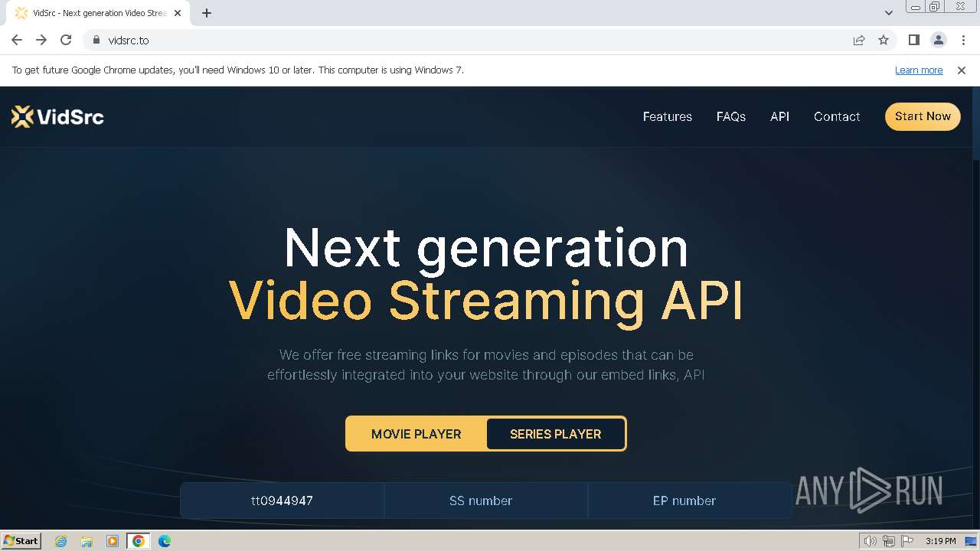Screen dimensions: 980x551
Task: Open File Explorer from taskbar
Action: (87, 541)
